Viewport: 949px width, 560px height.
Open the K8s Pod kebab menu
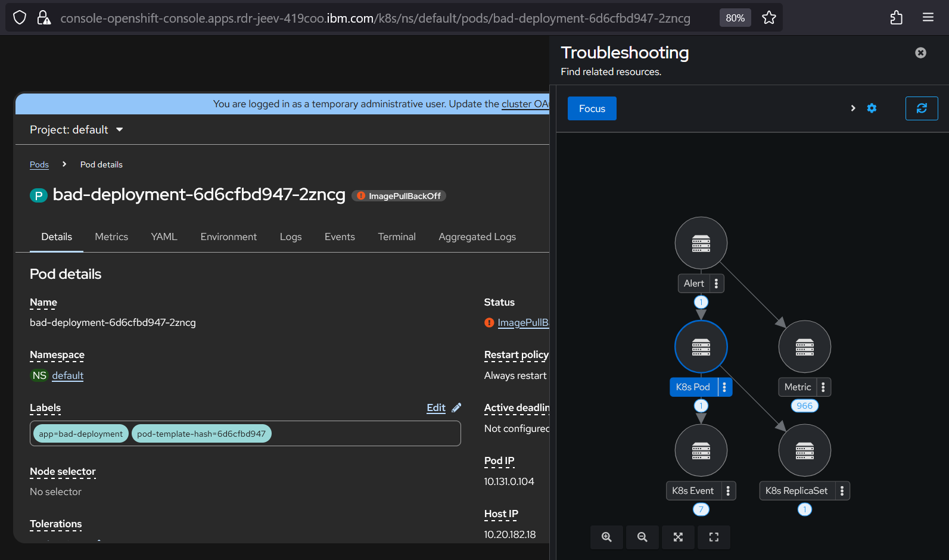[724, 387]
